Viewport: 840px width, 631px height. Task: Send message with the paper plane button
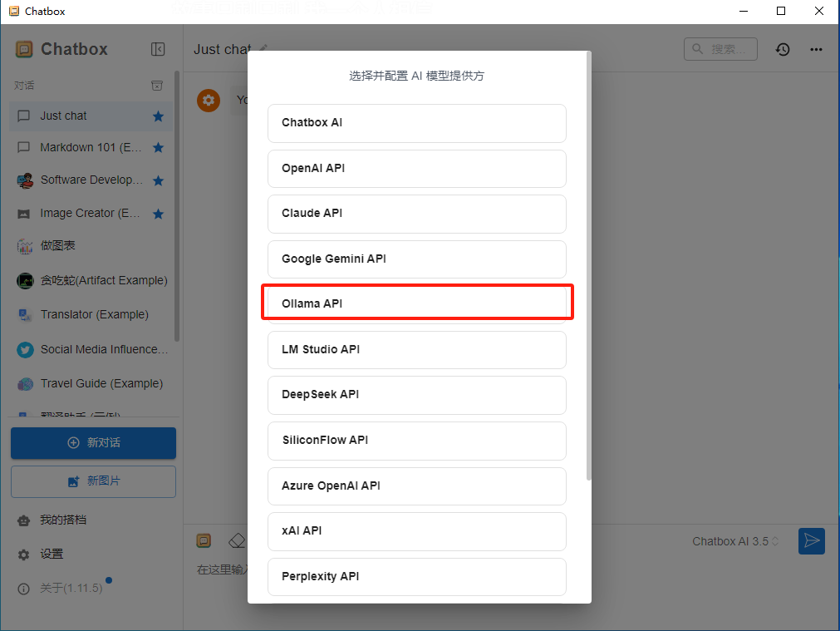coord(812,541)
